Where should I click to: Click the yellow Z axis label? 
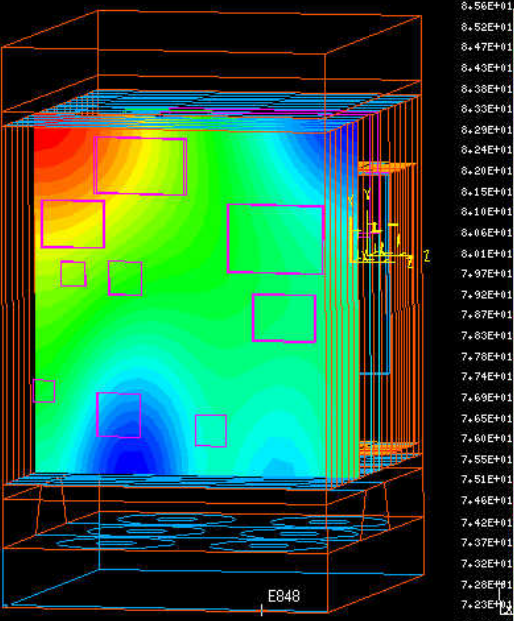(426, 255)
